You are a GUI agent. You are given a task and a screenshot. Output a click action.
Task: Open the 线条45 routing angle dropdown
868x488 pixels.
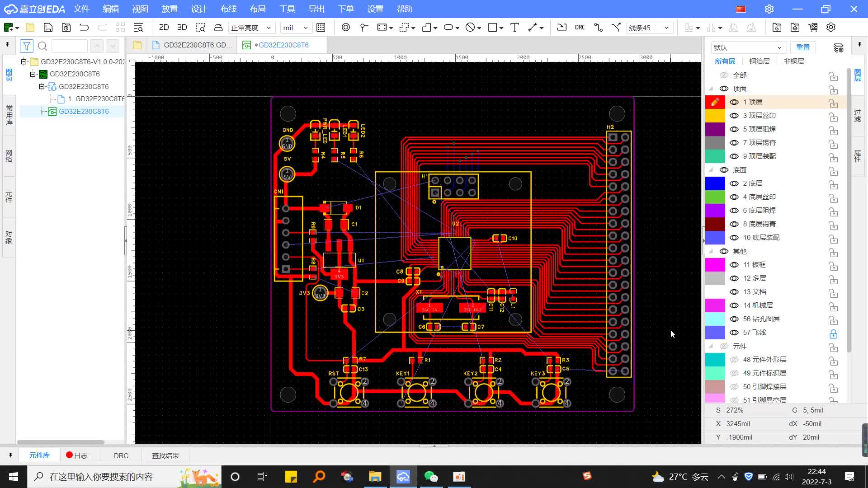[x=649, y=28]
